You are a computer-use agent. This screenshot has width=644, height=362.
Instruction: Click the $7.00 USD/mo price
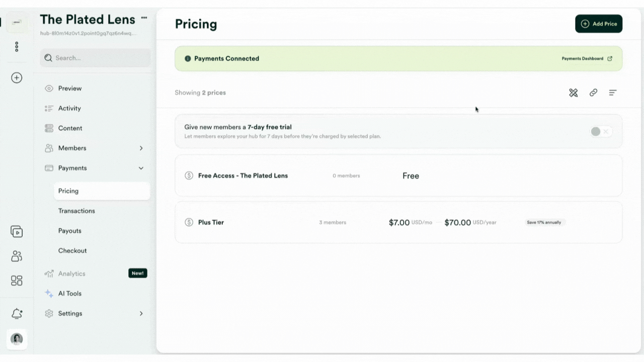[x=410, y=222]
